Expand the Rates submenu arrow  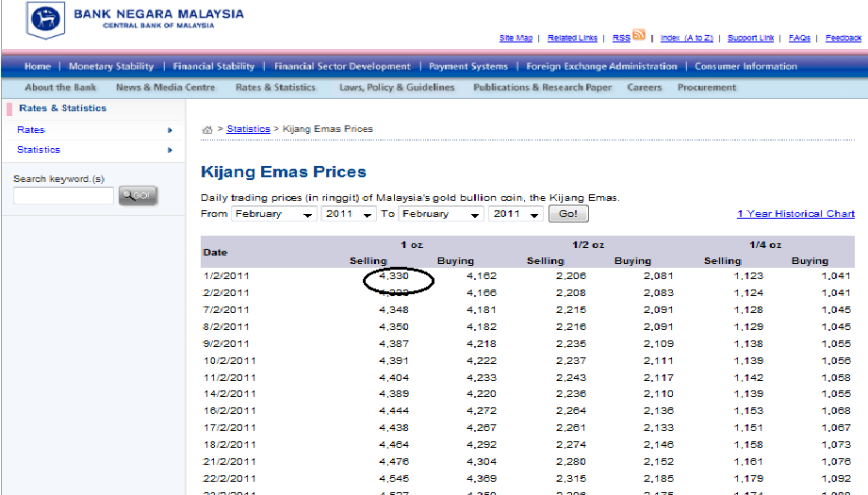pyautogui.click(x=170, y=131)
